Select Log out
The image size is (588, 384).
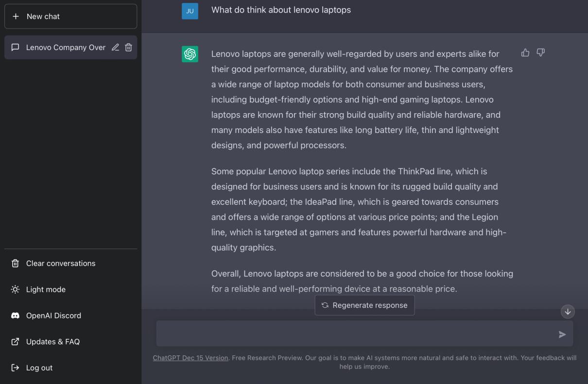coord(39,367)
